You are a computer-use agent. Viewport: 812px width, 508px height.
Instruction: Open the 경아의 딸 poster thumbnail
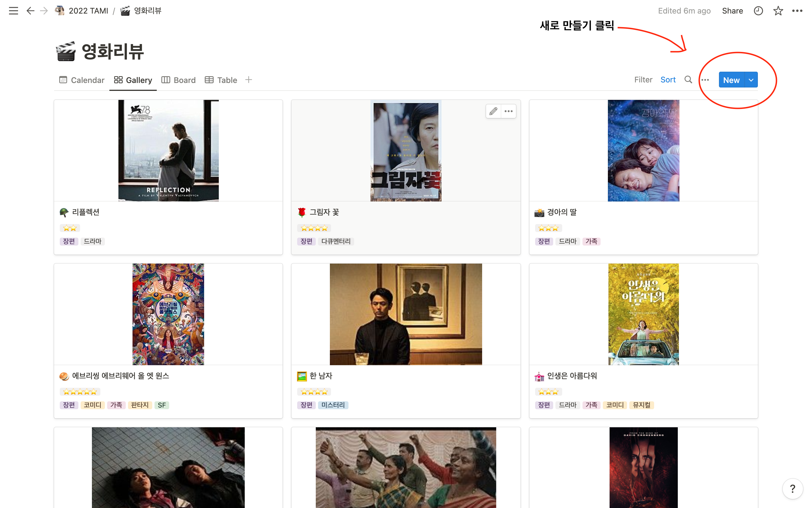[643, 150]
